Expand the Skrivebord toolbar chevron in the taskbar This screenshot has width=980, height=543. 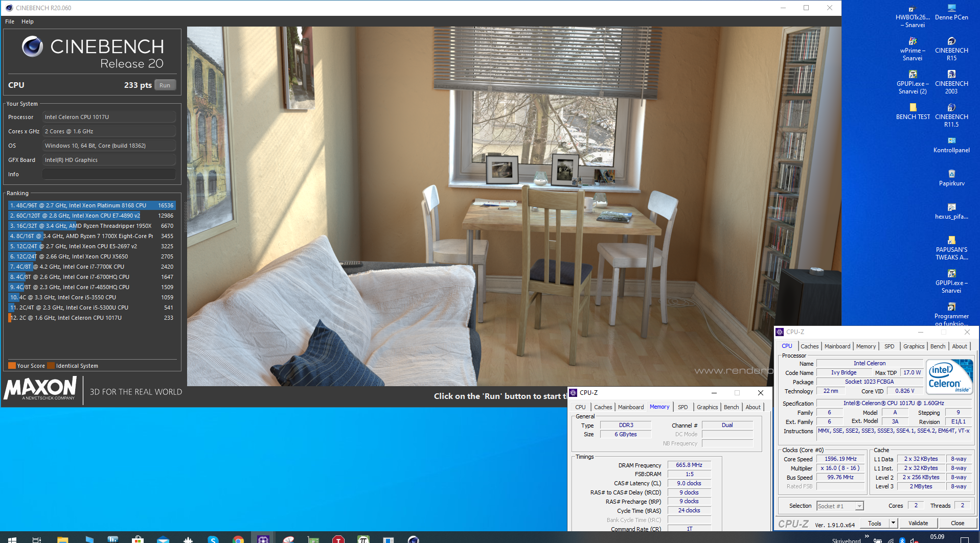click(x=867, y=536)
